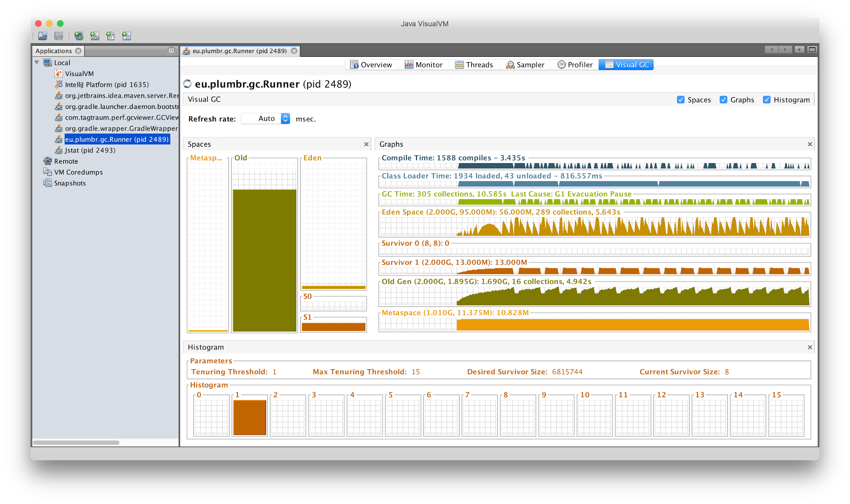Click the Desired Survivor Size value 6815744
This screenshot has width=850, height=504.
pyautogui.click(x=567, y=372)
